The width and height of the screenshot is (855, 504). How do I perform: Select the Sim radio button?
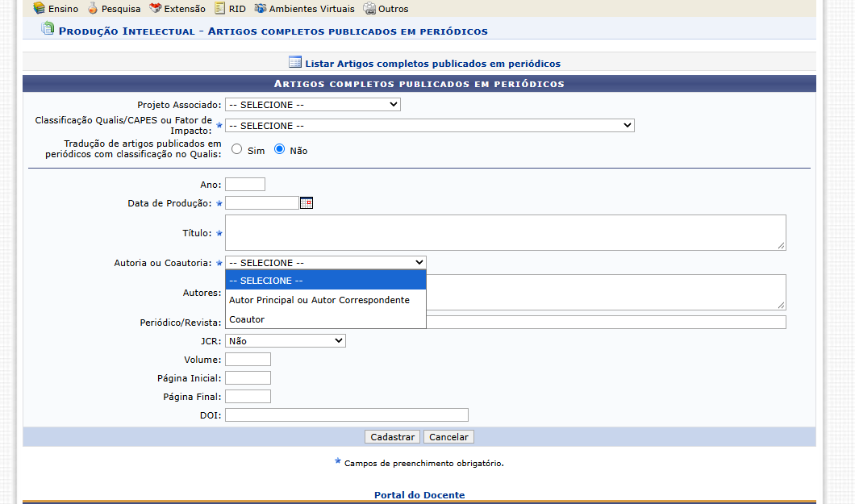(236, 149)
